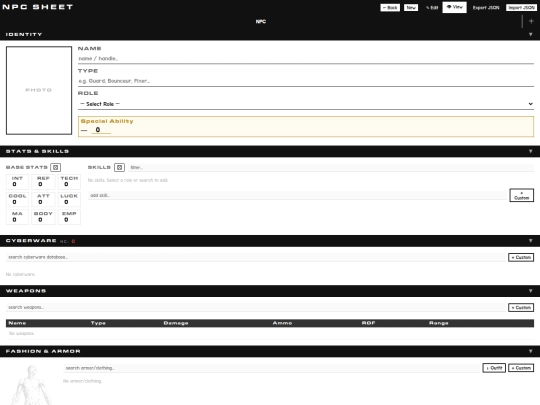Click the NPC SHEET title

tap(38, 7)
